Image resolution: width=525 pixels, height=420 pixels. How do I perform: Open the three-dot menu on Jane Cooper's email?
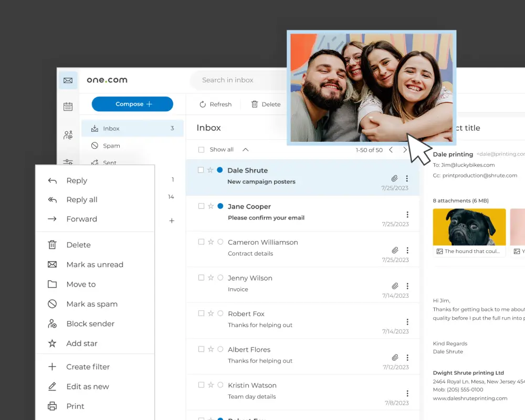click(x=407, y=214)
